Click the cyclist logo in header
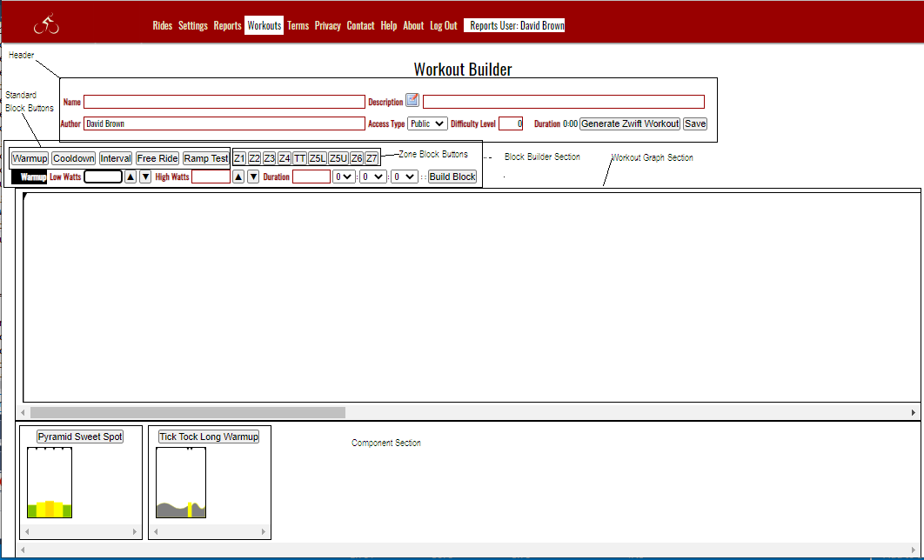The image size is (924, 560). pos(46,25)
